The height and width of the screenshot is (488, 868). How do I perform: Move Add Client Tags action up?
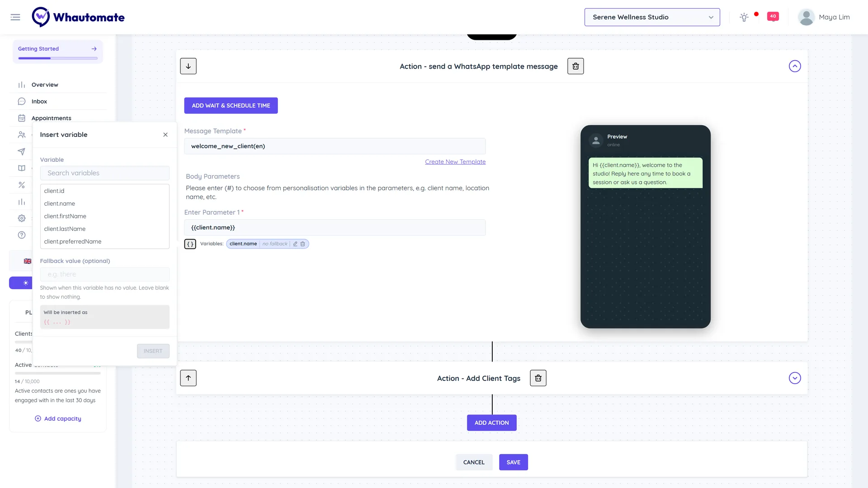pos(188,378)
